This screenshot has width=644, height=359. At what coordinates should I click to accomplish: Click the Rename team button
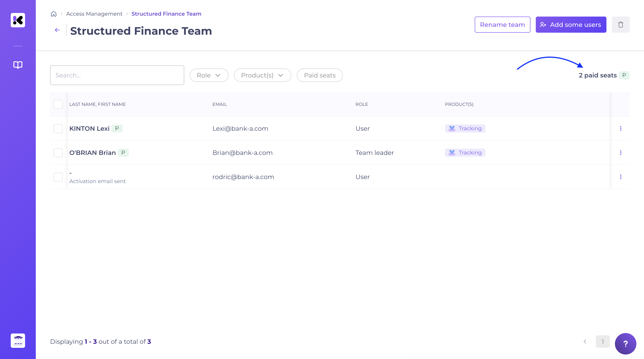(x=502, y=25)
